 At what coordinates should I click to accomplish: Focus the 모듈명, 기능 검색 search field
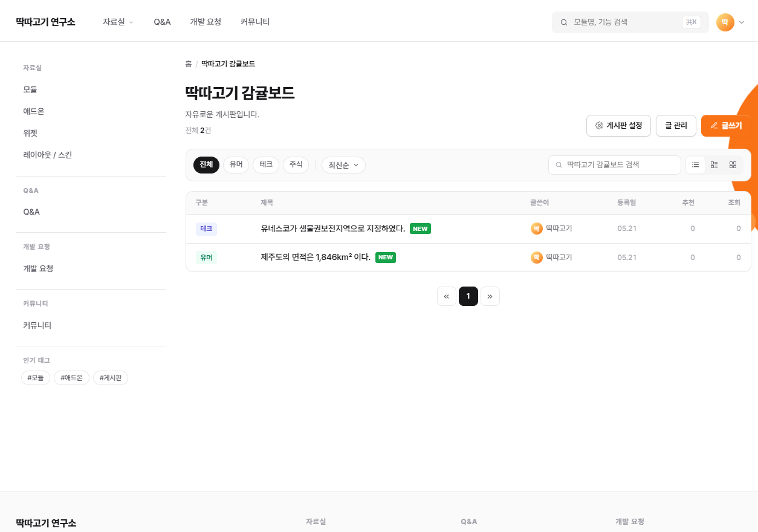tap(630, 22)
